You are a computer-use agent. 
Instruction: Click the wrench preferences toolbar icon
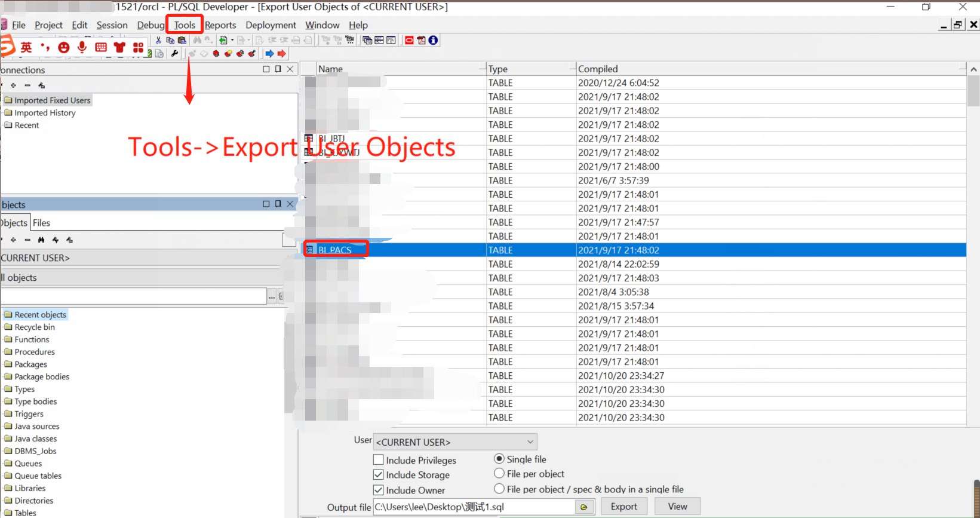tap(174, 54)
